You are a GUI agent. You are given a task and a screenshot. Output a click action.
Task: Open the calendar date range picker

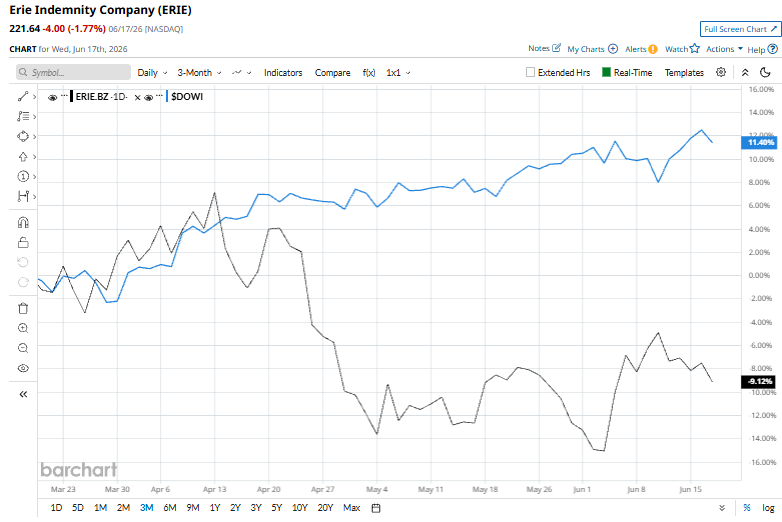(x=376, y=508)
